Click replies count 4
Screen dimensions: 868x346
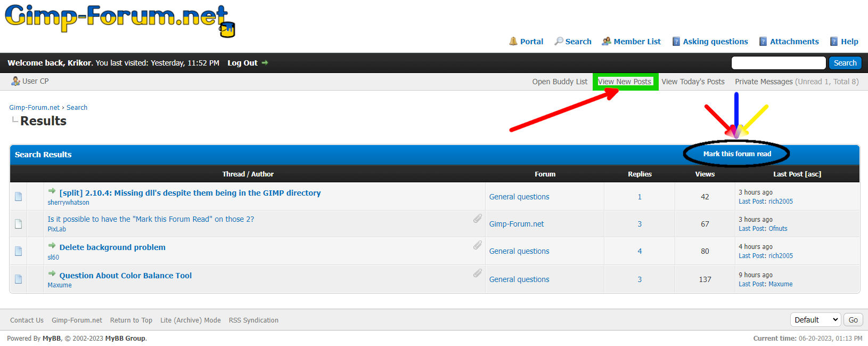click(640, 251)
